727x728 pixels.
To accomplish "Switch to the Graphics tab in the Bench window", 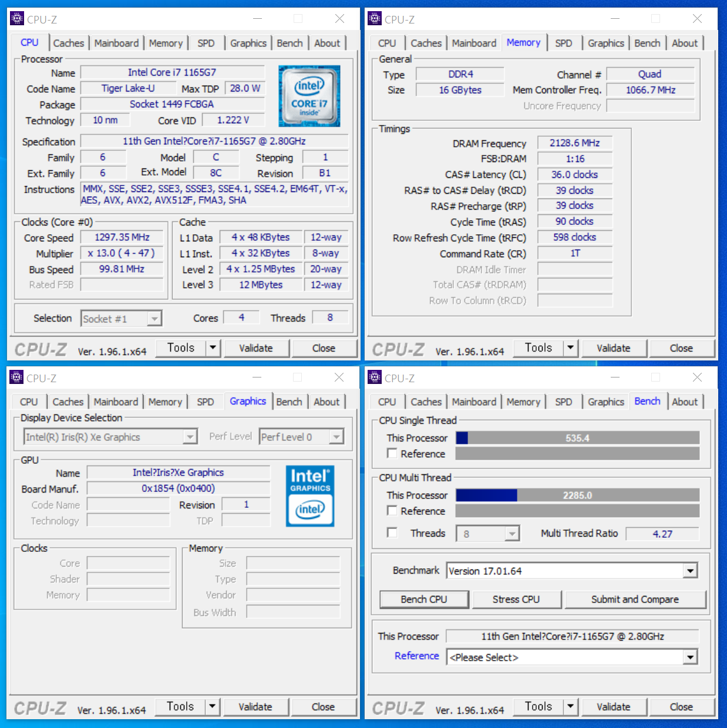I will tap(605, 402).
